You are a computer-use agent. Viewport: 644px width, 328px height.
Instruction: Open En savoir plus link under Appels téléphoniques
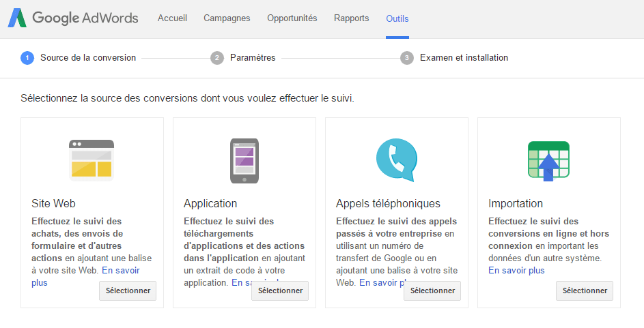point(382,282)
